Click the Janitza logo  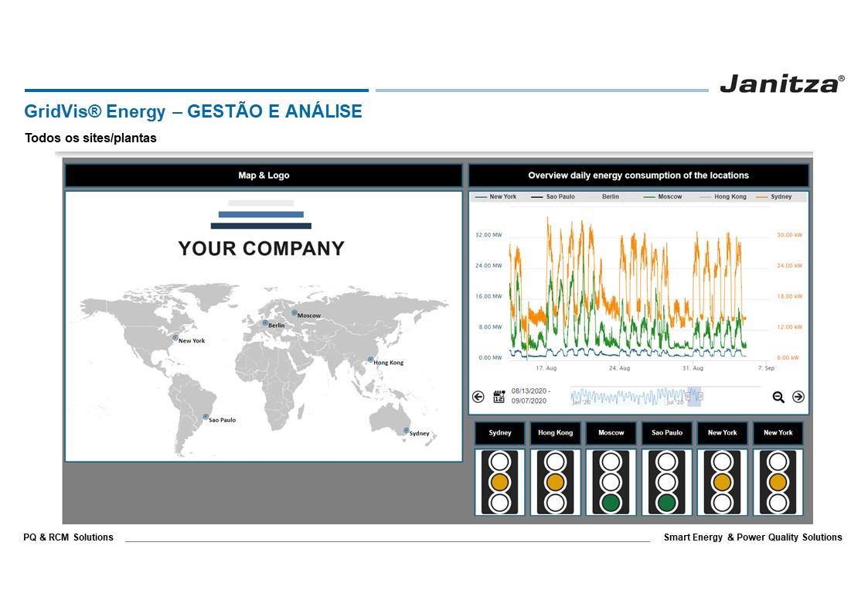(x=782, y=84)
